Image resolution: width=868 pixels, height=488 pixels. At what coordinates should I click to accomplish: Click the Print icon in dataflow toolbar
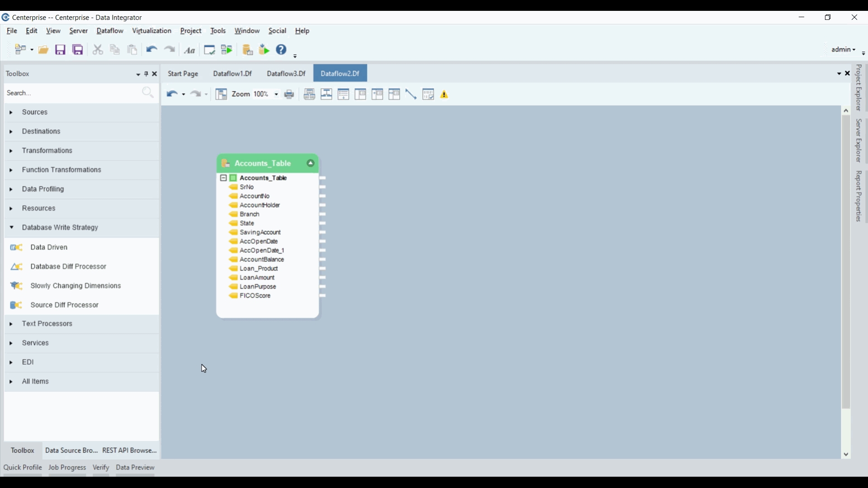click(290, 94)
